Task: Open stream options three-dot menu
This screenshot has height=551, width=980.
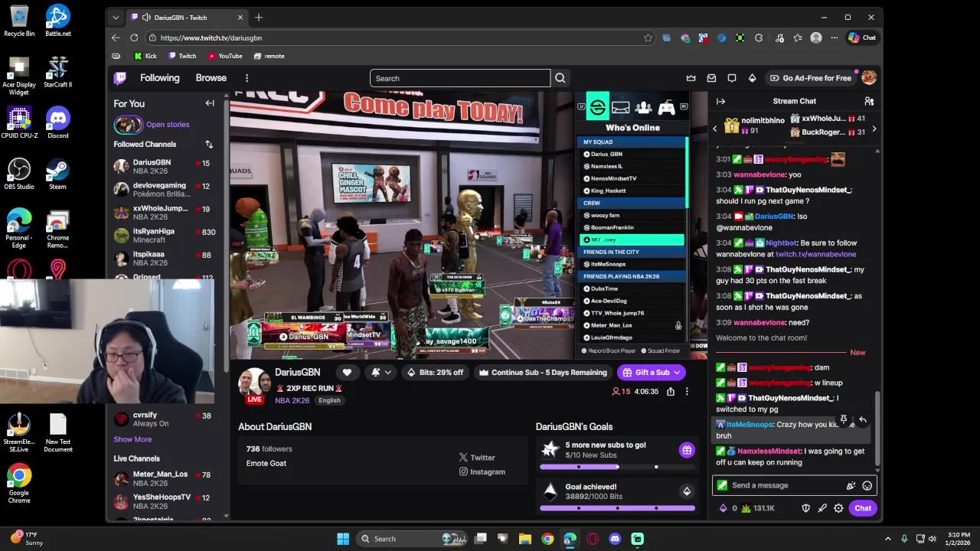Action: [x=687, y=391]
